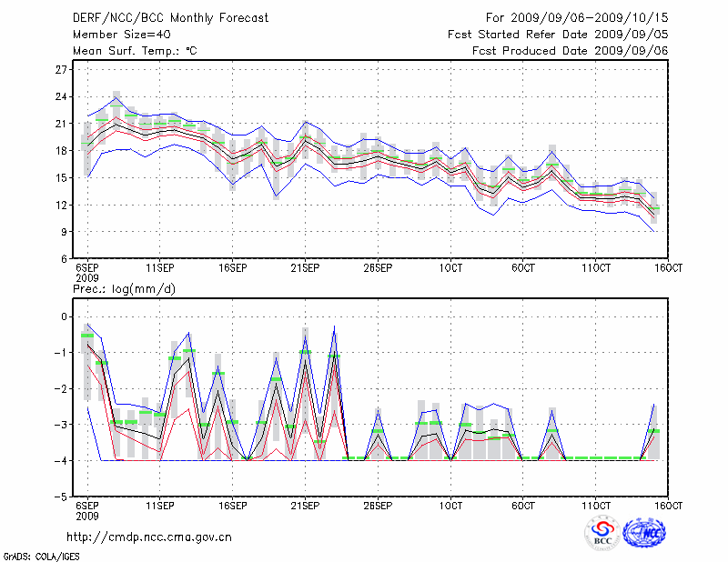The width and height of the screenshot is (728, 562).
Task: Select 26SEP tick below the precipitation chart
Action: (377, 506)
